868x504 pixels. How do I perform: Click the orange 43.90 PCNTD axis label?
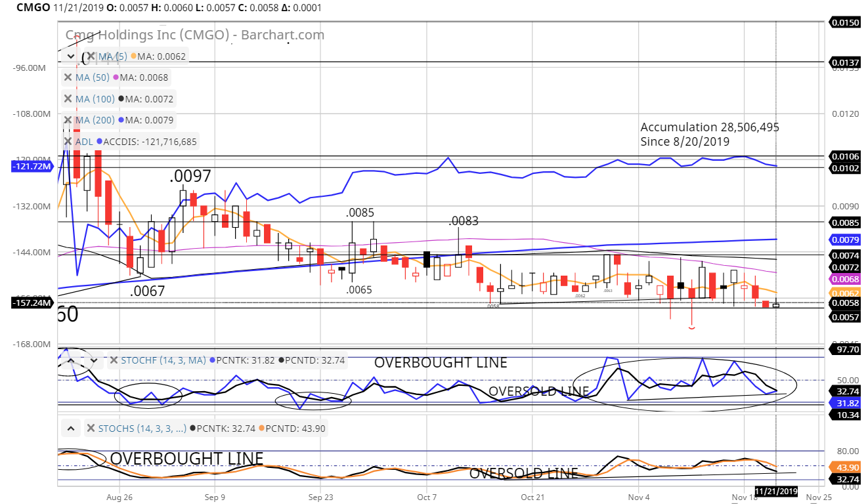click(845, 467)
